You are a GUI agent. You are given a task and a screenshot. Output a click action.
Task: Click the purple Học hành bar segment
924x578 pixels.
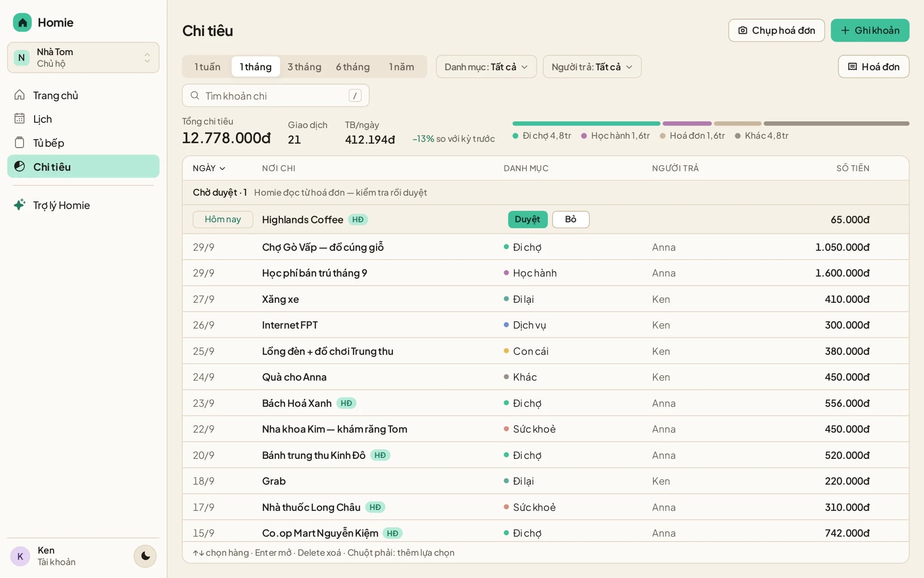pyautogui.click(x=687, y=124)
